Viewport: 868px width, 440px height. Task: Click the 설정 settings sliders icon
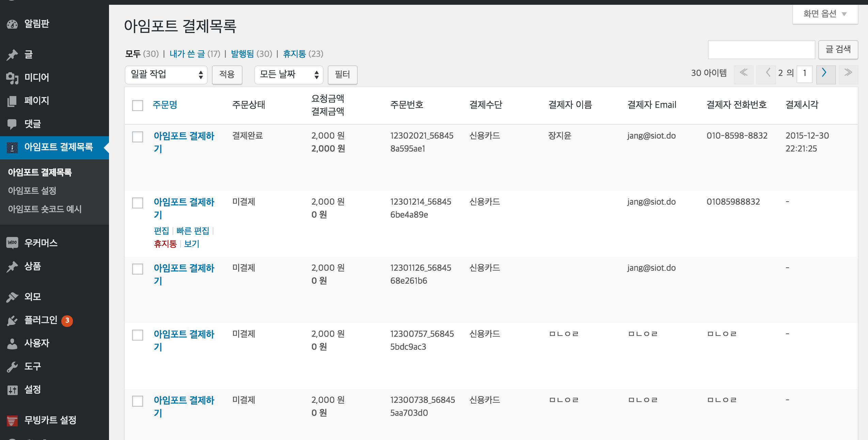(x=12, y=390)
